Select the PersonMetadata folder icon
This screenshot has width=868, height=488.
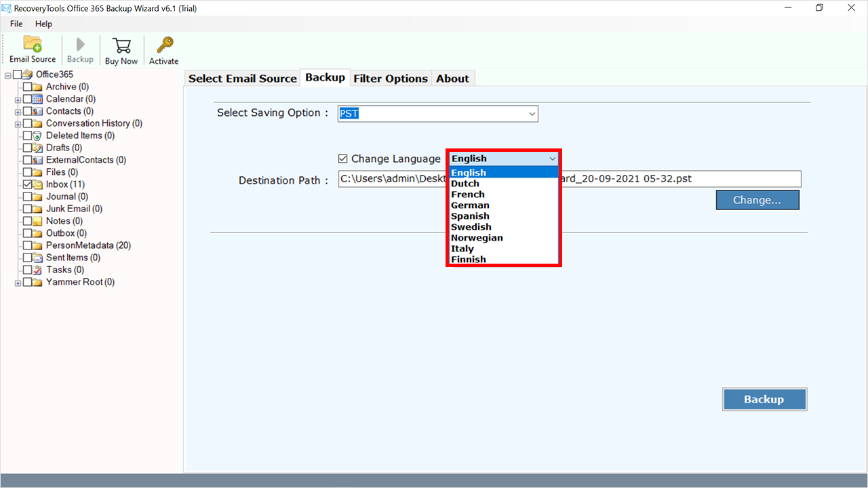[39, 245]
